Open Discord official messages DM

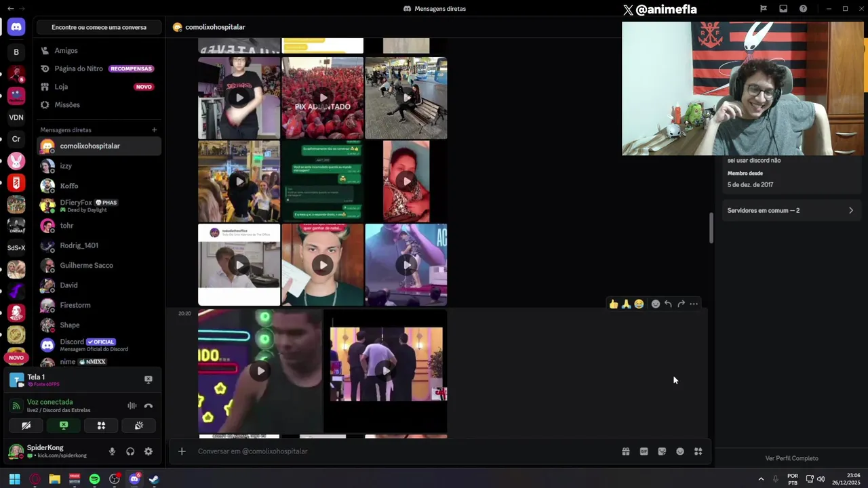coord(99,345)
